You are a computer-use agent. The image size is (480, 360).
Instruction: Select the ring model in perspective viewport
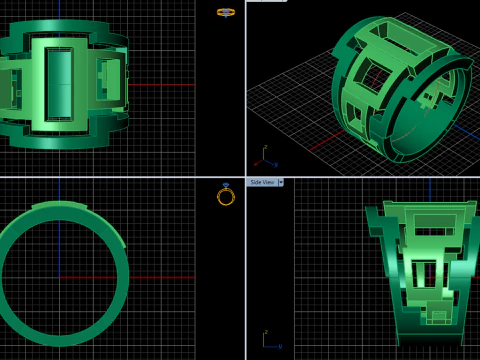point(402,90)
